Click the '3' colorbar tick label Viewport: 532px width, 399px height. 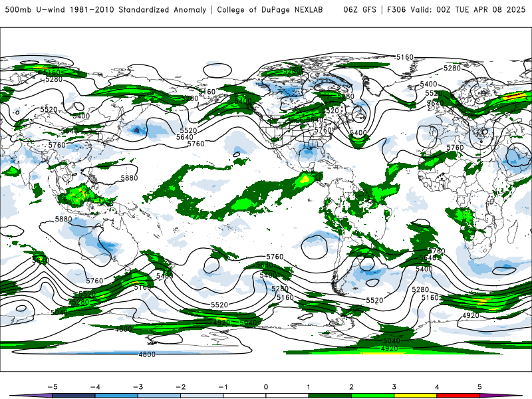click(394, 387)
